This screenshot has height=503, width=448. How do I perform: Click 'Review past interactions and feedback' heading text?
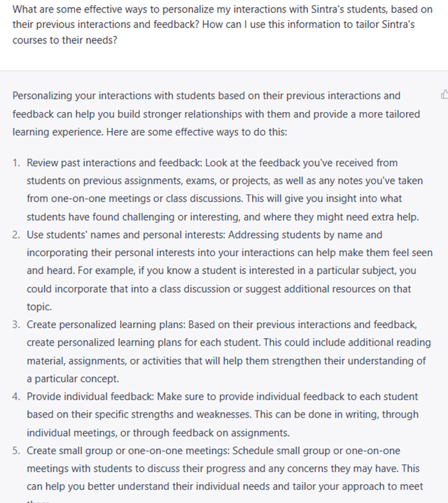pyautogui.click(x=114, y=163)
